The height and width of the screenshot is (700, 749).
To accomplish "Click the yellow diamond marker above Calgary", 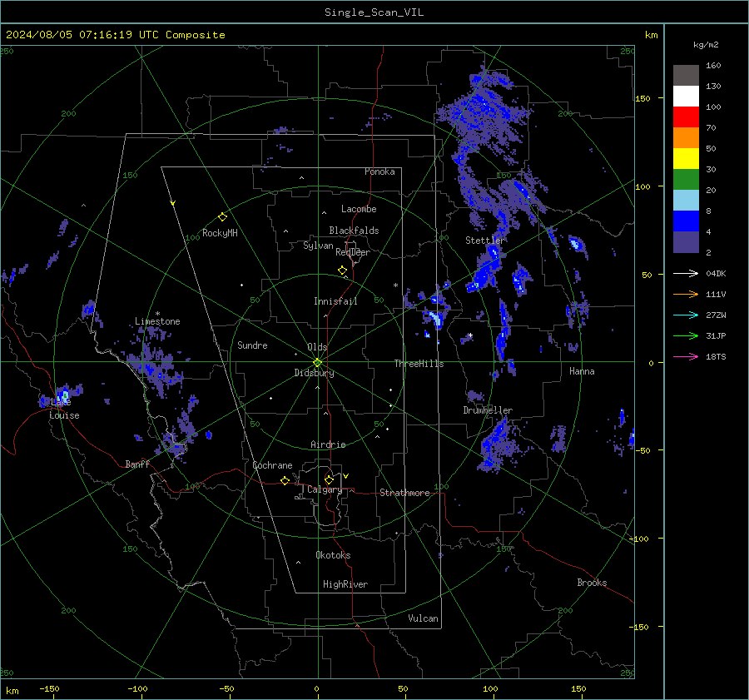I will click(x=329, y=479).
